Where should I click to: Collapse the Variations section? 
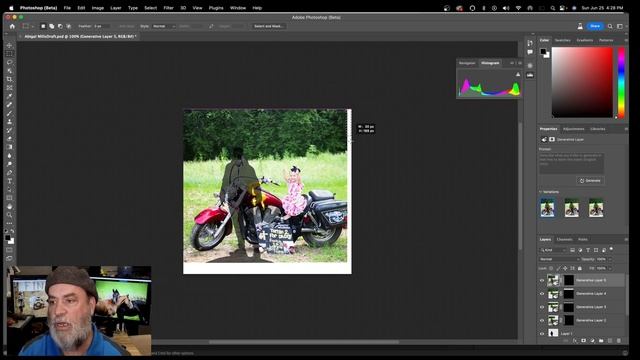tap(541, 192)
